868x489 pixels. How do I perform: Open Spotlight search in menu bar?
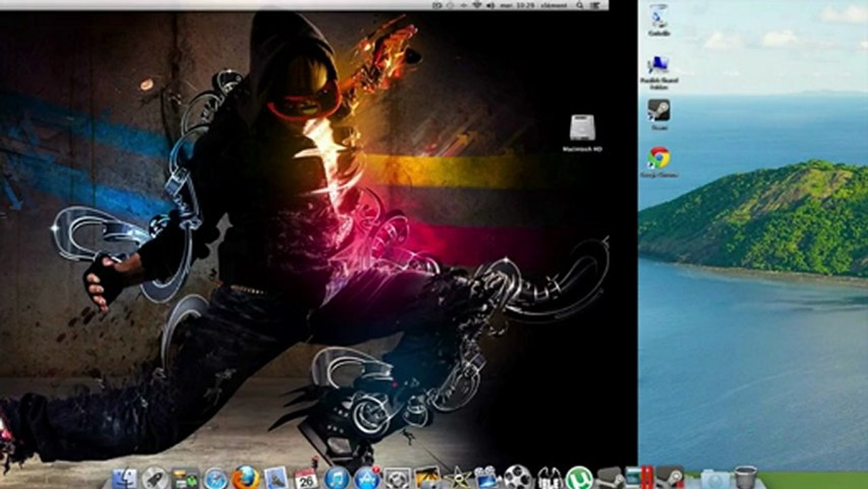(x=580, y=5)
